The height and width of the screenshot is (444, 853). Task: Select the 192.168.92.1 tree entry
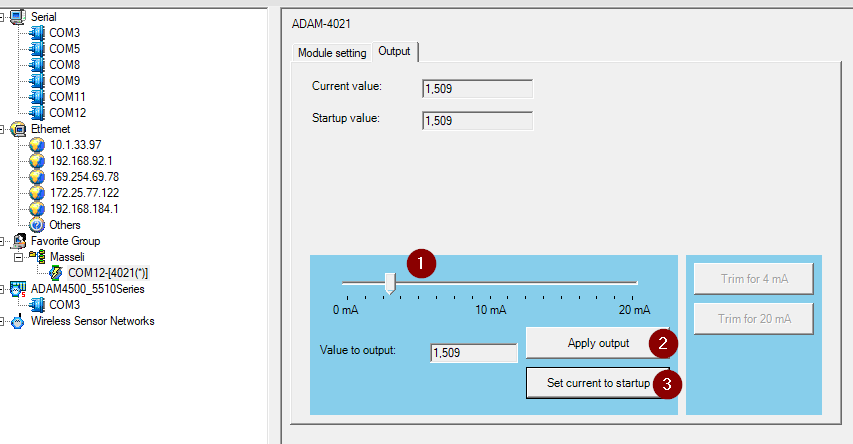point(81,161)
